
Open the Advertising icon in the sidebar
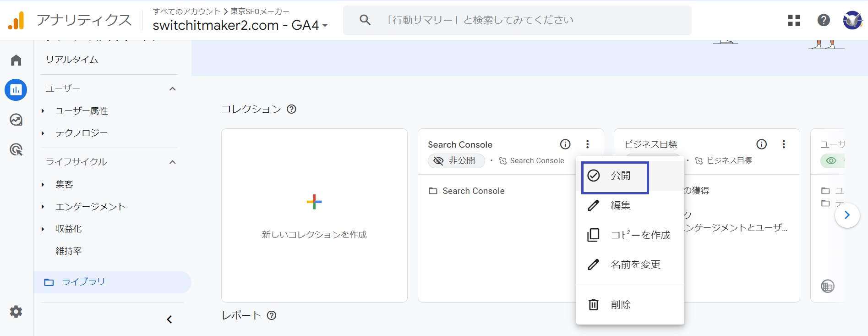pyautogui.click(x=16, y=149)
